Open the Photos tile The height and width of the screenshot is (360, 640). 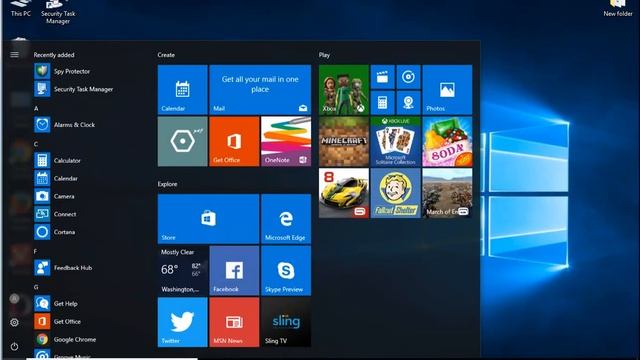tap(447, 89)
